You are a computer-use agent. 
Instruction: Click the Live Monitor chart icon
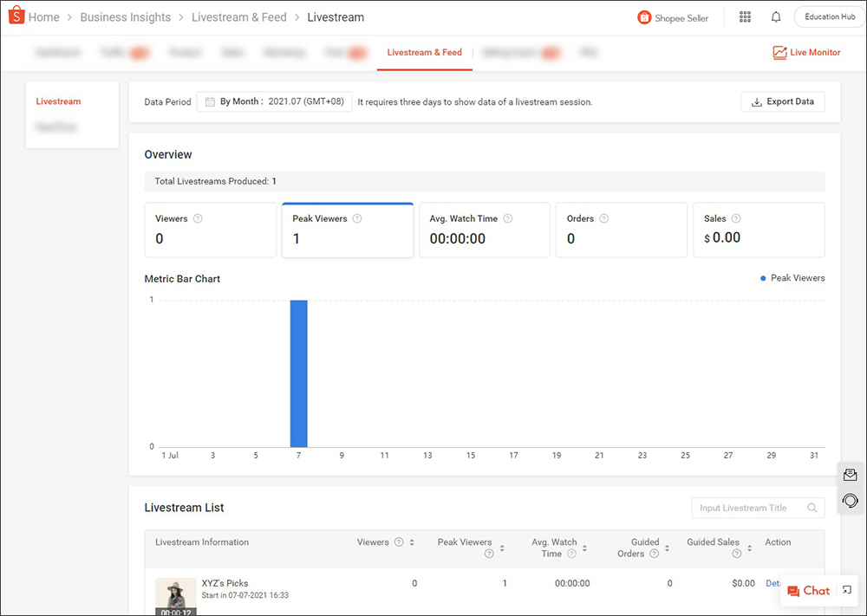[x=779, y=53]
